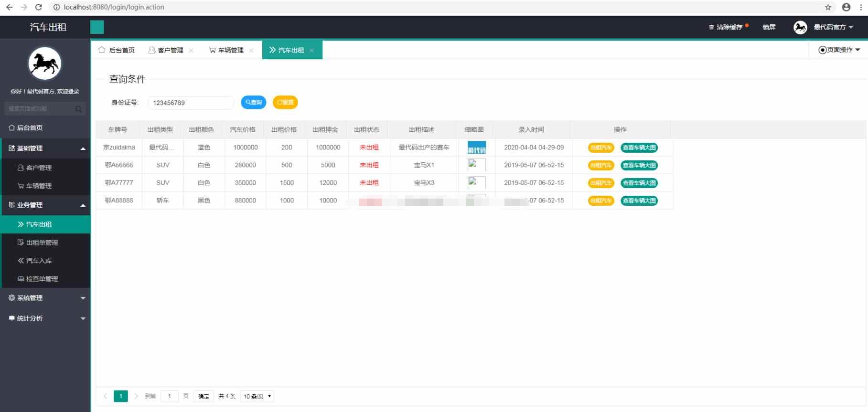Viewport: 868px width, 412px height.
Task: Open 检查单管理 in the sidebar
Action: pos(45,279)
